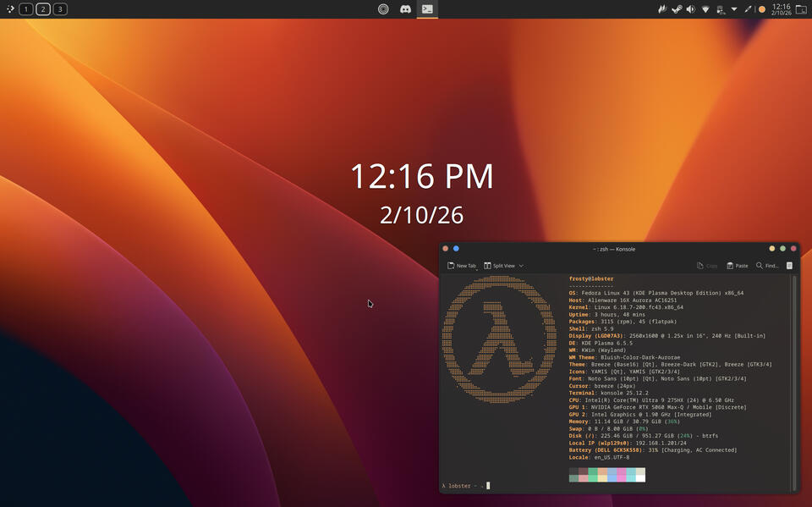Screen dimensions: 812x507
Task: Switch to virtual desktop 1
Action: click(26, 9)
